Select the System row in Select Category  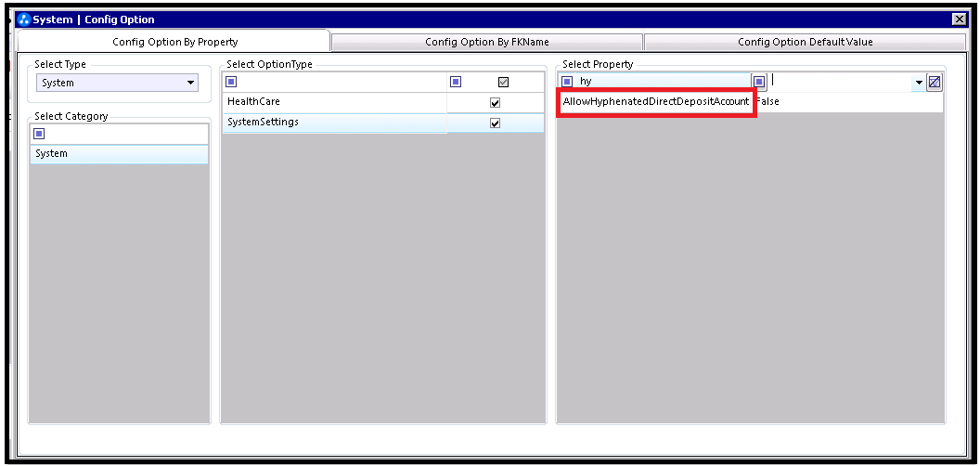[119, 154]
